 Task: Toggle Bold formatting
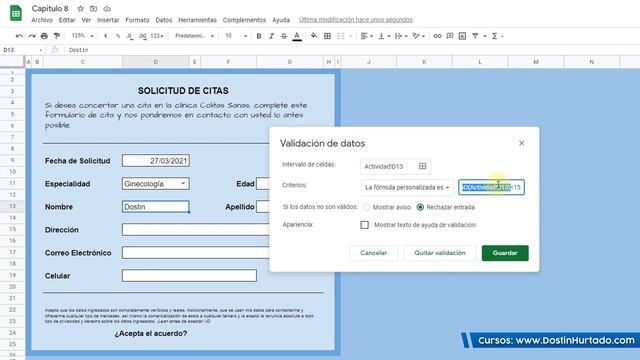(x=259, y=36)
